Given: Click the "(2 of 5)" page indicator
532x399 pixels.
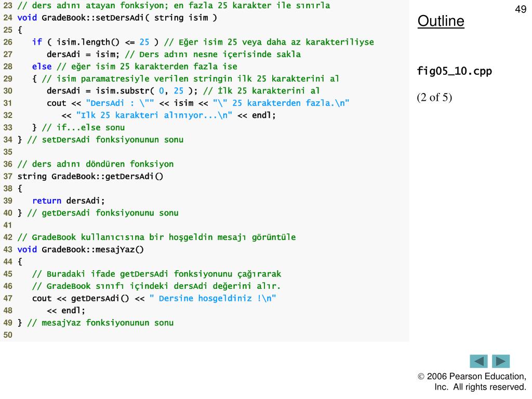Looking at the screenshot, I should tap(434, 97).
